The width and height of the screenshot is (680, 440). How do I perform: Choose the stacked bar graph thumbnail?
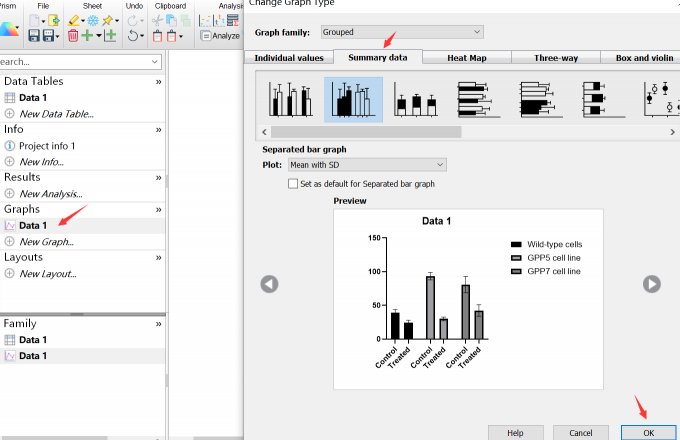pyautogui.click(x=416, y=100)
